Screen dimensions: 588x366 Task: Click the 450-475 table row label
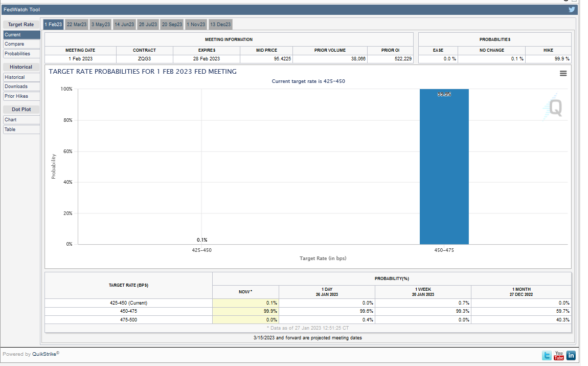tap(129, 311)
